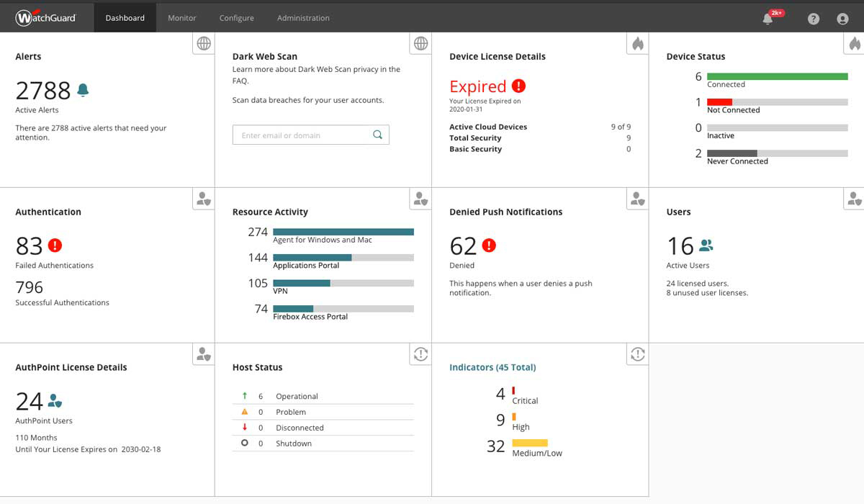864x504 pixels.
Task: Click the globe icon on the Alerts tile
Action: point(203,43)
